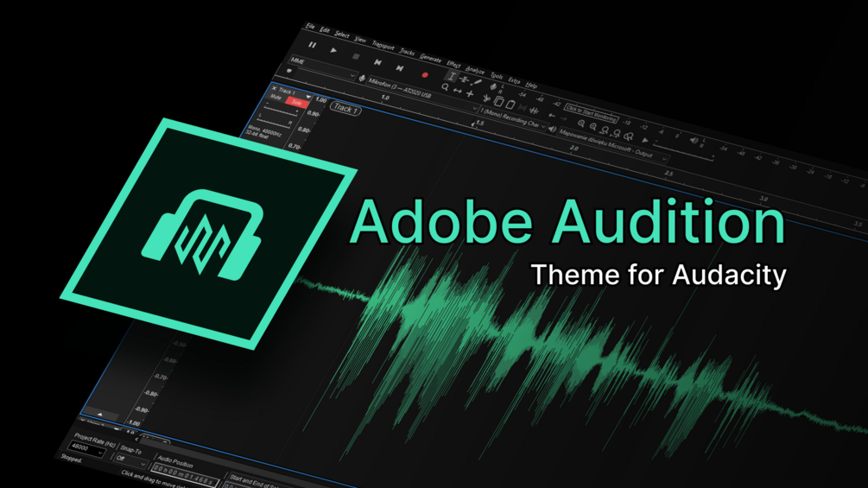The width and height of the screenshot is (868, 488).
Task: Click the speaker icon beside output device
Action: 552,129
